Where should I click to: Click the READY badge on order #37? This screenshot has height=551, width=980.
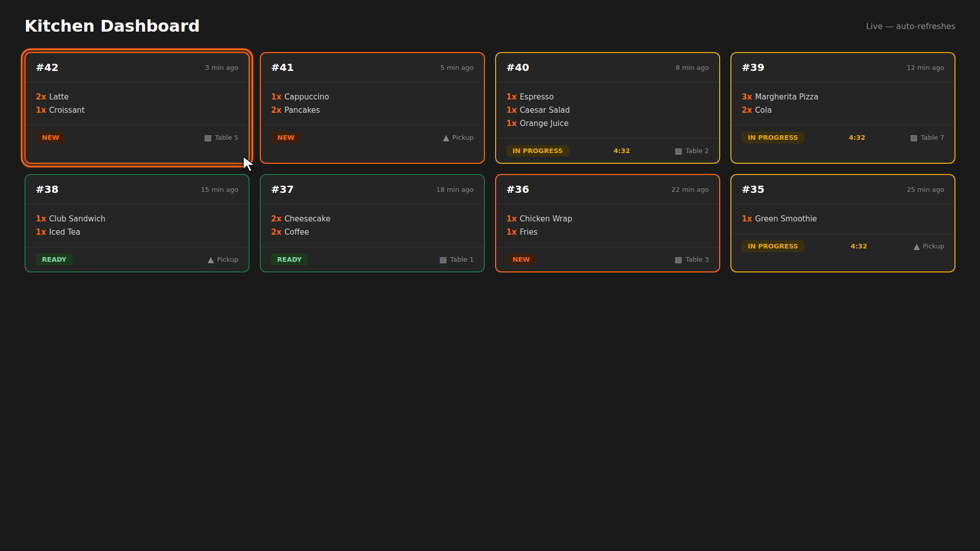pyautogui.click(x=289, y=260)
